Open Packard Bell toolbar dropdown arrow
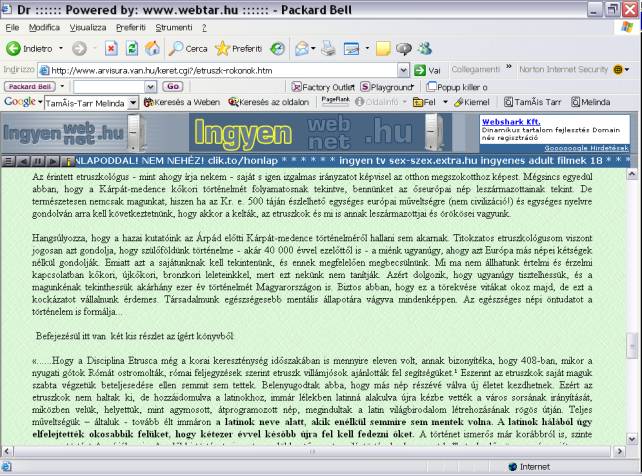This screenshot has height=476, width=642. pos(62,86)
